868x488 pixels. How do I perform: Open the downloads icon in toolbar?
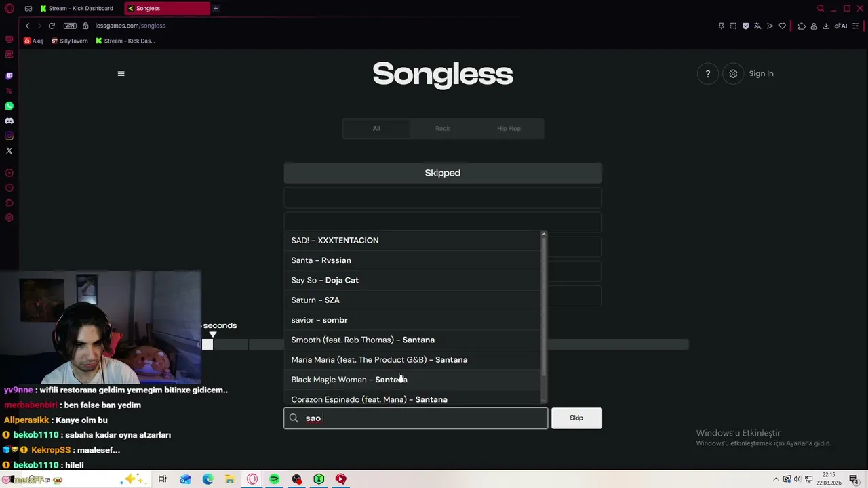826,26
